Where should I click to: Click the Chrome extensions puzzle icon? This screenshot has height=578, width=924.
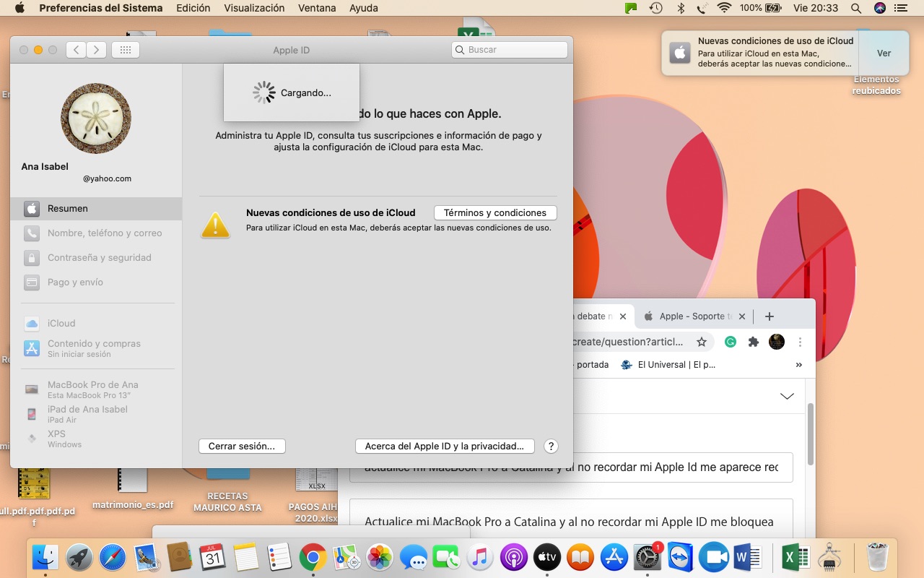(754, 342)
